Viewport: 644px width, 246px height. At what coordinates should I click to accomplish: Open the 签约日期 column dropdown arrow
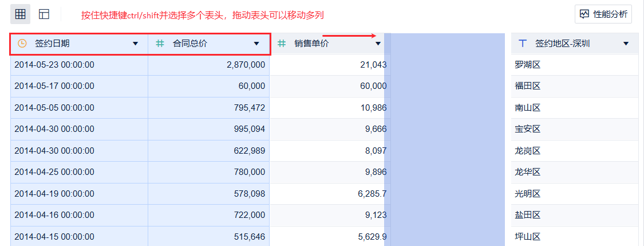pyautogui.click(x=136, y=44)
